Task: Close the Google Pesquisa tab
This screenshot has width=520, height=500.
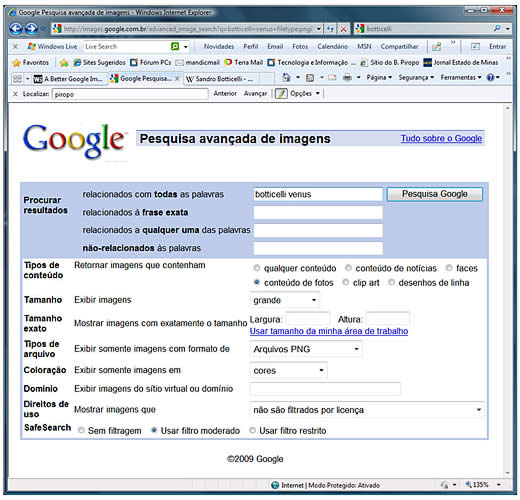Action: coord(177,79)
